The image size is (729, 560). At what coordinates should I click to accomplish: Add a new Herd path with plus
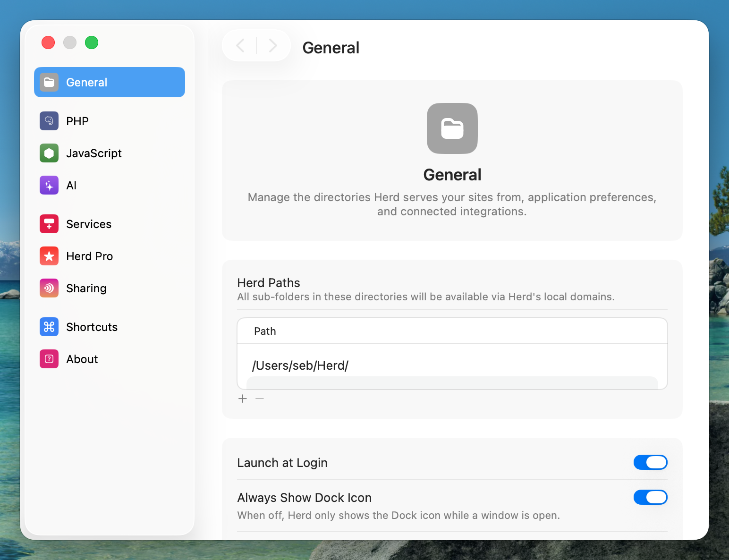click(x=243, y=399)
